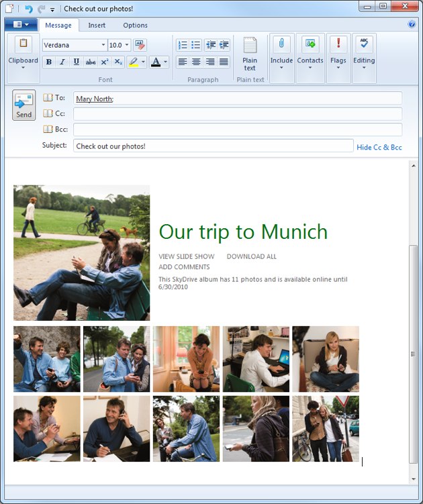Open the Verdana font name dropdown

103,45
